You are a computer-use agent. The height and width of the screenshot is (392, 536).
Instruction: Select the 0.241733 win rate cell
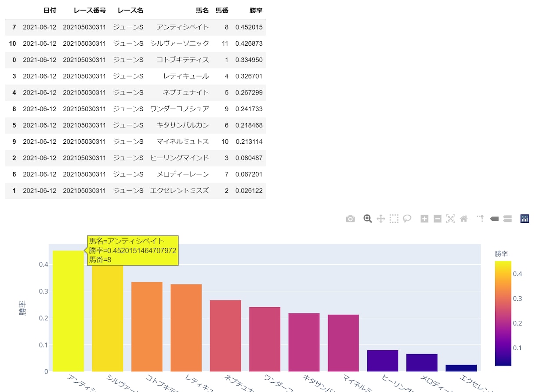(249, 109)
